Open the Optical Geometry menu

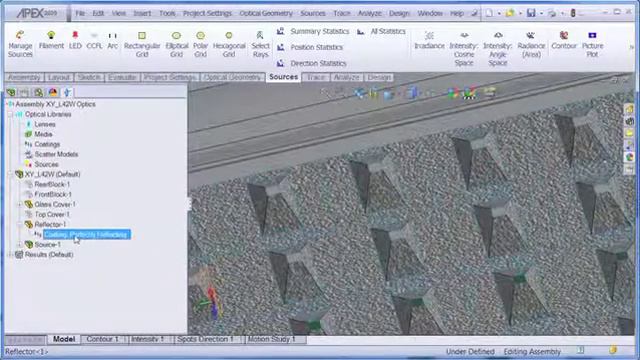[x=266, y=13]
